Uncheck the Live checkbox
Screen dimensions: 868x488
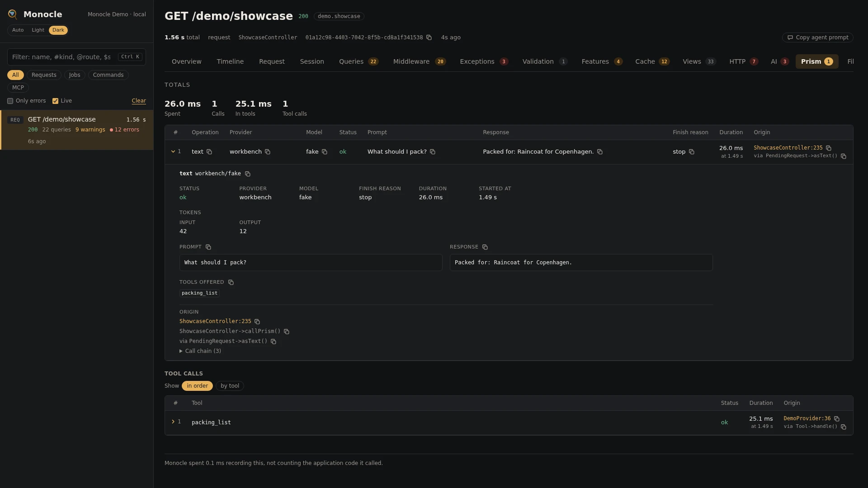[x=55, y=101]
